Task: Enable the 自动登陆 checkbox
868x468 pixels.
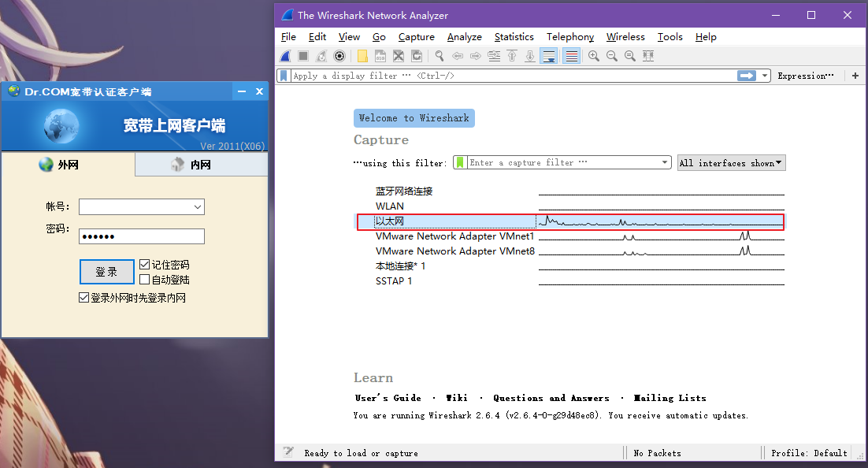Action: [144, 280]
